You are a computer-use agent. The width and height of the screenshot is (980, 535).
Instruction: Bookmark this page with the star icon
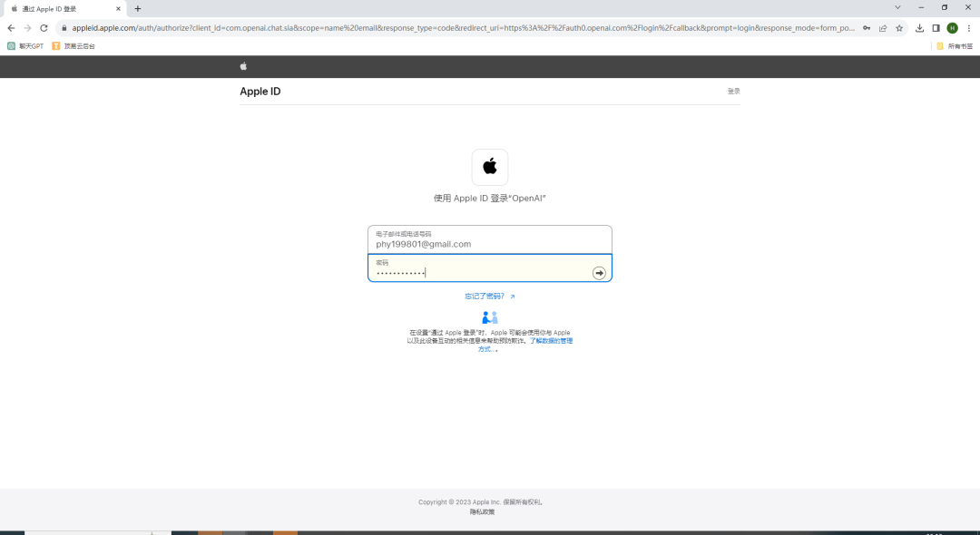(x=899, y=28)
